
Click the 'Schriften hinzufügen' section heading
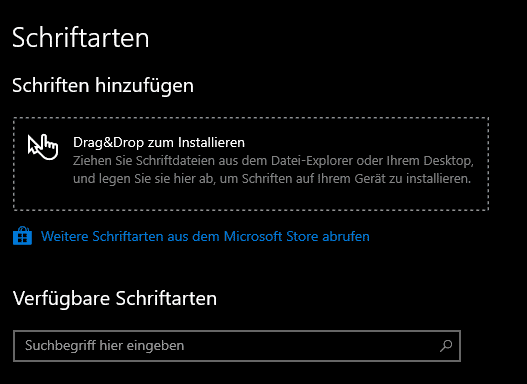pos(103,85)
